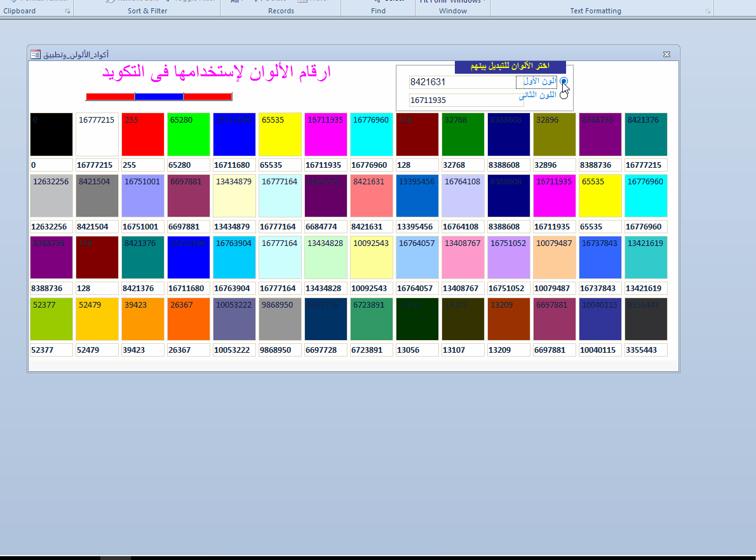Viewport: 756px width, 560px height.
Task: Close the أكواد_الألوان_وتطبيق form window
Action: (x=666, y=55)
